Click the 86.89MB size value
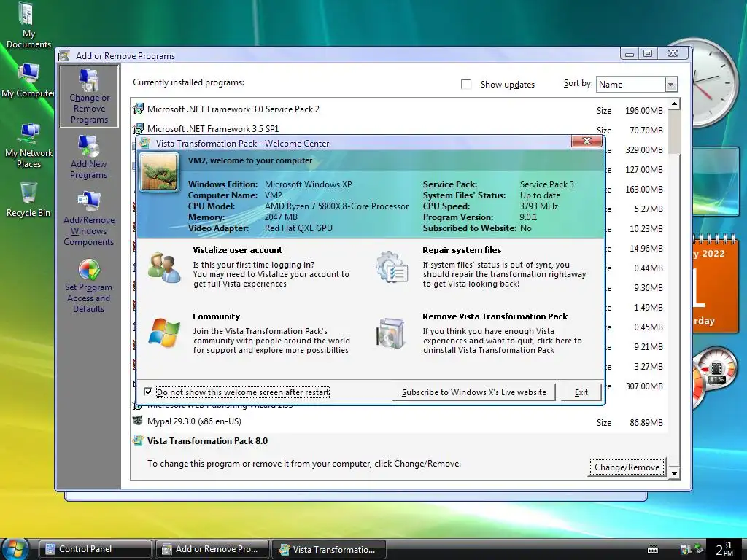 coord(646,422)
